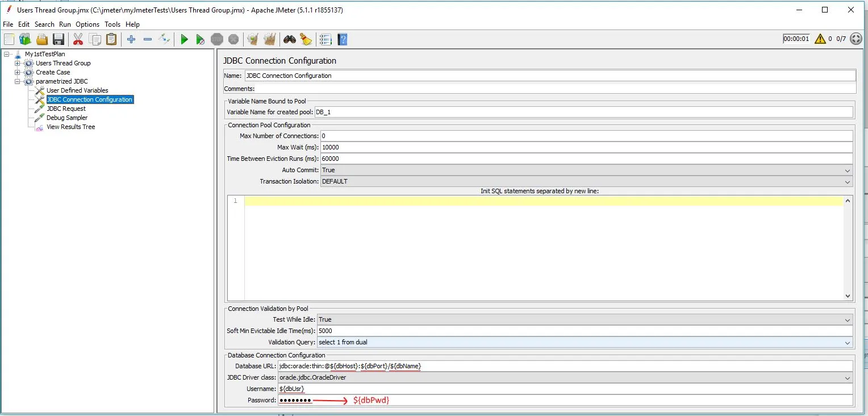Click Time Between Eviction Runs field
The width and height of the screenshot is (868, 416).
coord(586,159)
